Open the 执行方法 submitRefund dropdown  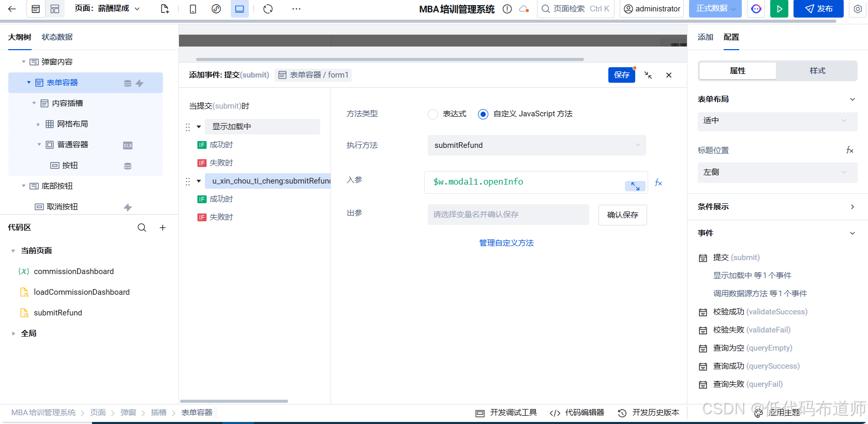[x=537, y=145]
